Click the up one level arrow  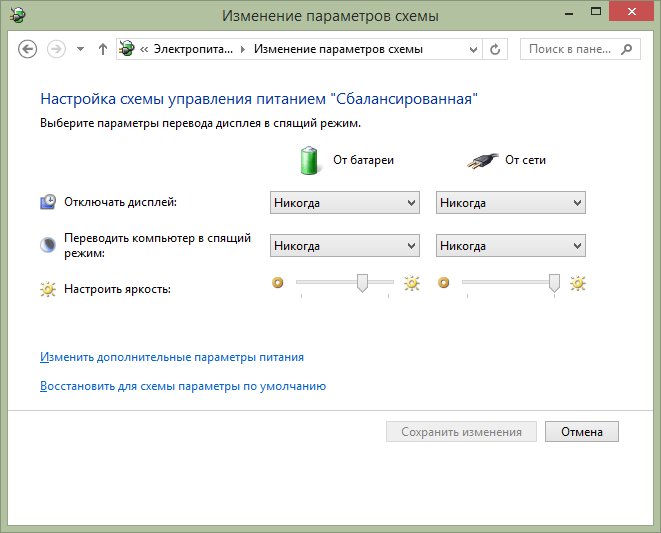[x=103, y=49]
